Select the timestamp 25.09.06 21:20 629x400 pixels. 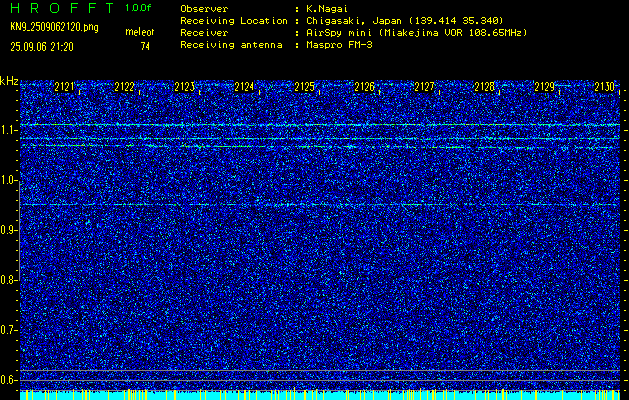click(x=42, y=47)
